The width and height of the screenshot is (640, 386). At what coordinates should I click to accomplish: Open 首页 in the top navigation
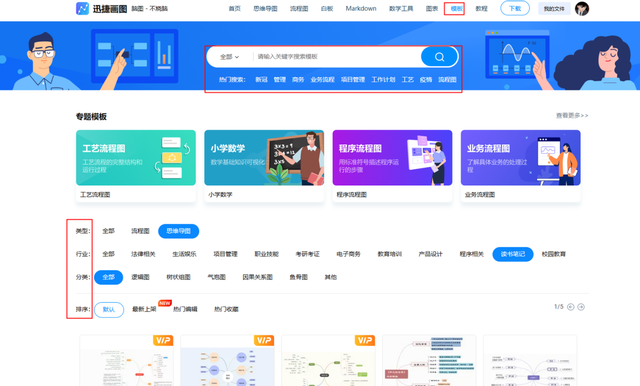235,9
